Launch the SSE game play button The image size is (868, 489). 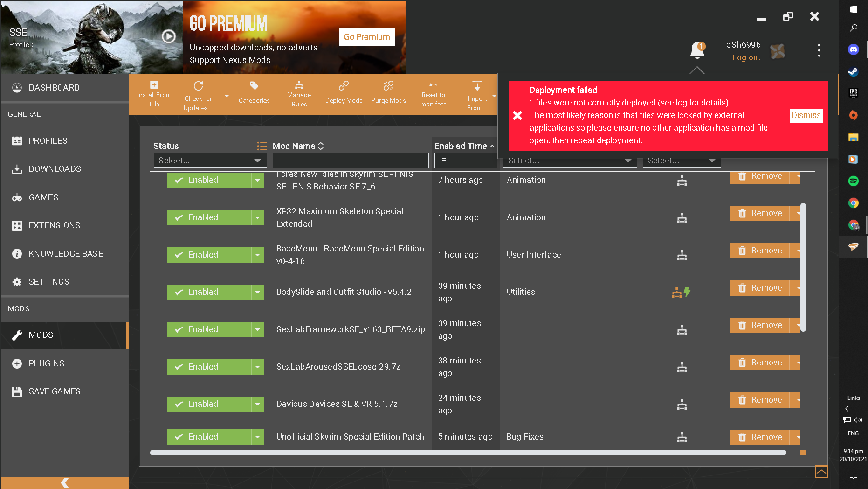[x=169, y=36]
